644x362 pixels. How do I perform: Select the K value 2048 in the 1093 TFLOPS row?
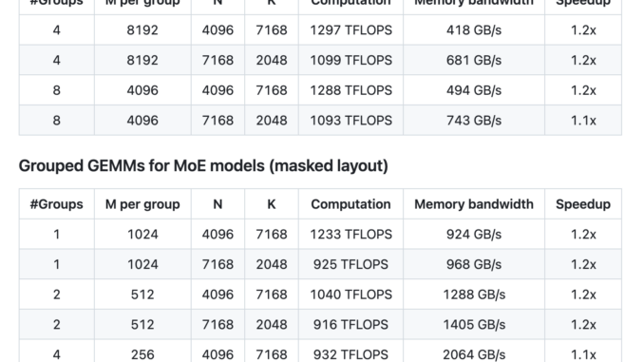(x=272, y=120)
